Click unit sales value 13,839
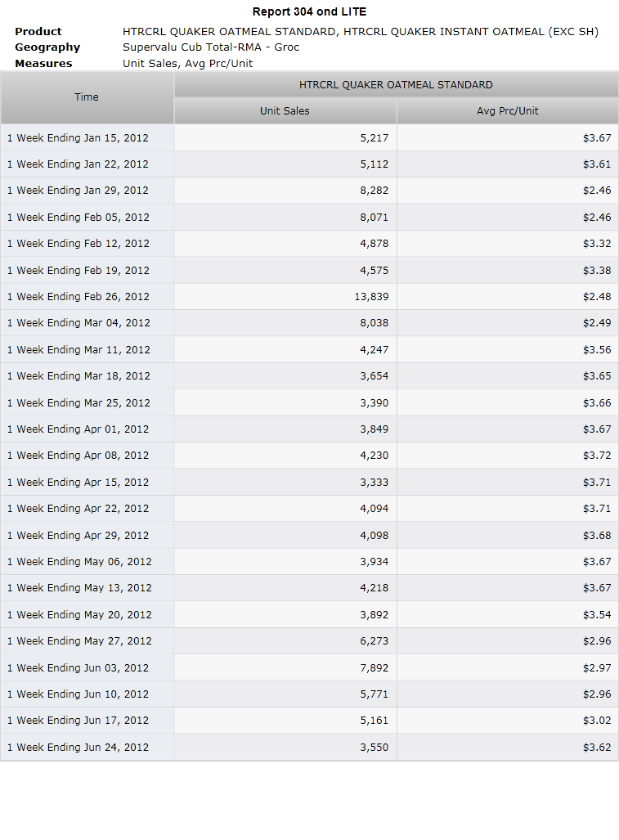Viewport: 619px width, 840px height. [x=371, y=297]
